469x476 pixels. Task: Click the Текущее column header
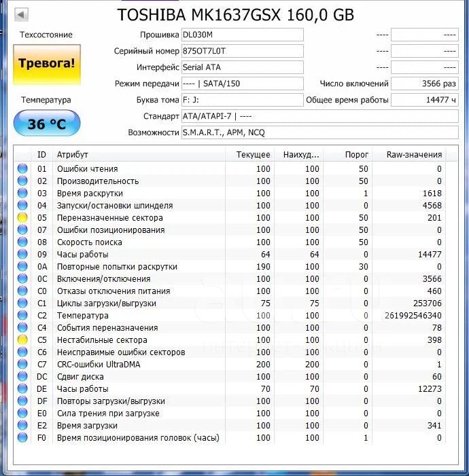[250, 155]
